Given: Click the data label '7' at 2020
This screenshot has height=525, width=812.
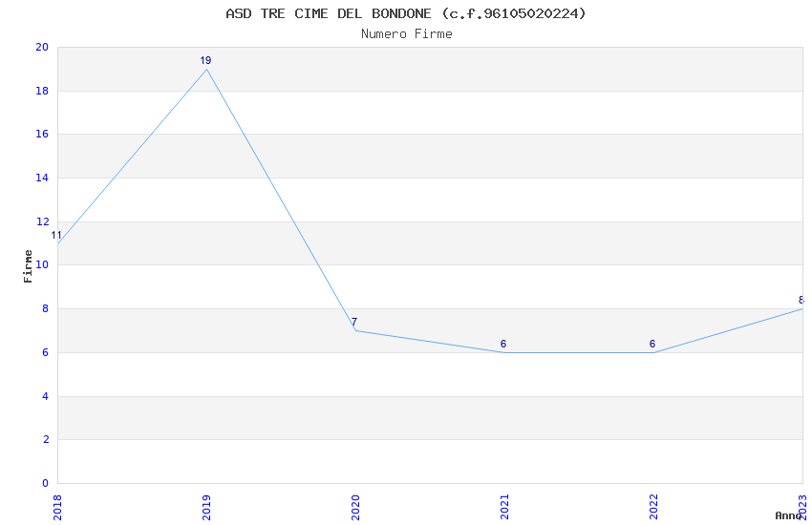Looking at the screenshot, I should pyautogui.click(x=354, y=322).
